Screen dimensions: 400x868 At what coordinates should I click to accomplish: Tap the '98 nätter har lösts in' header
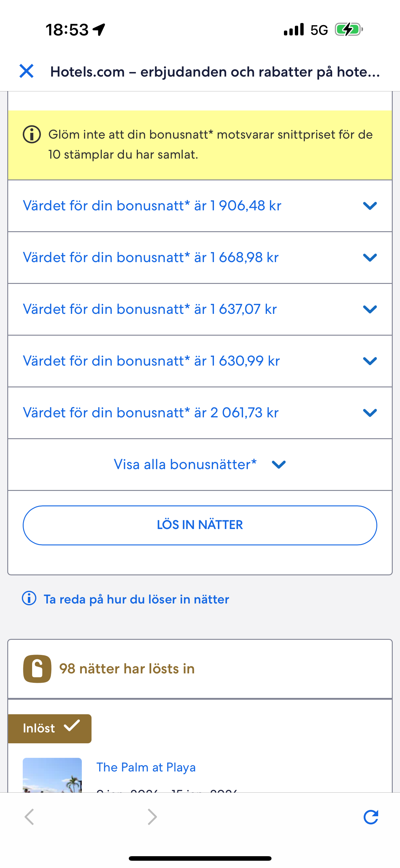pyautogui.click(x=127, y=669)
